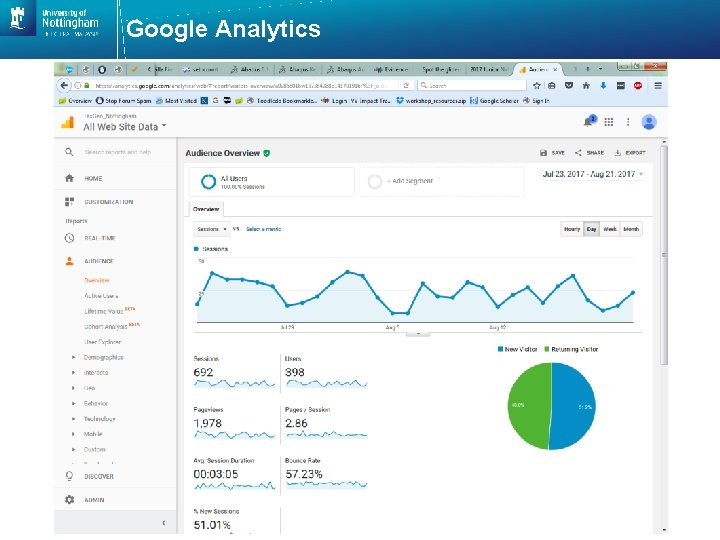This screenshot has width=720, height=540.
Task: Click the EXPORT report button
Action: pos(630,152)
